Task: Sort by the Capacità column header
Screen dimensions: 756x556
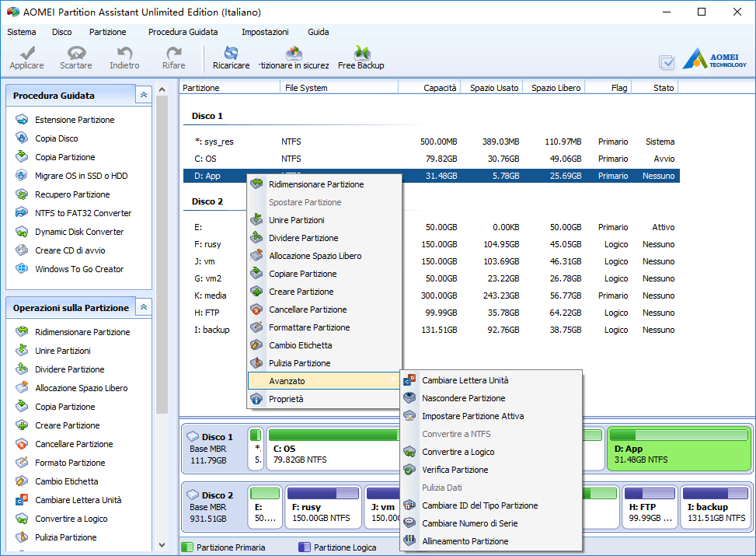Action: coord(429,87)
